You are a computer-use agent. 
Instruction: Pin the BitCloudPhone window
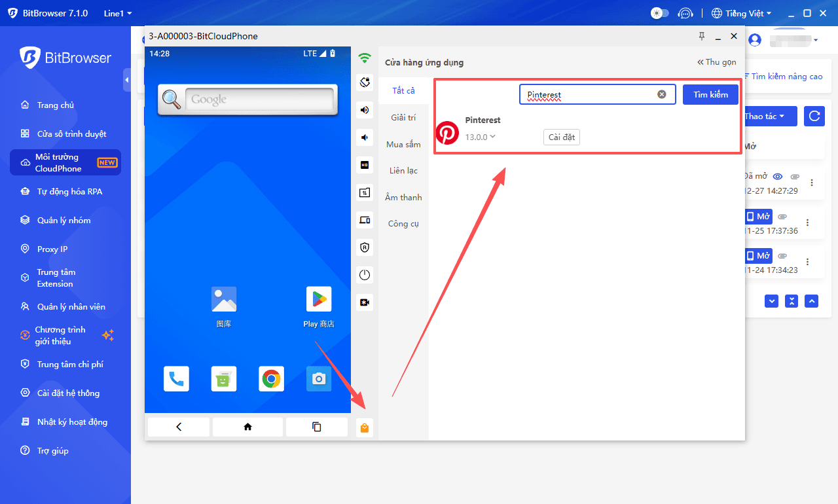pyautogui.click(x=702, y=36)
